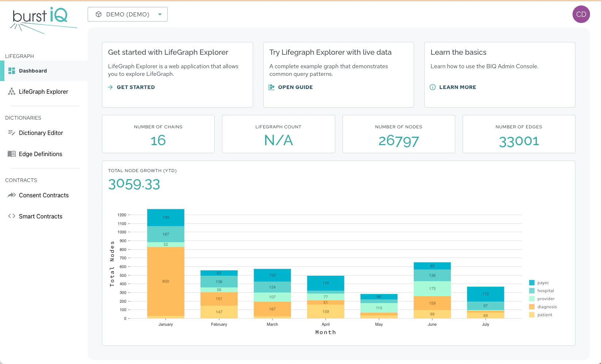This screenshot has width=601, height=364.
Task: Open the example guide via OPEN GUIDE
Action: click(295, 87)
